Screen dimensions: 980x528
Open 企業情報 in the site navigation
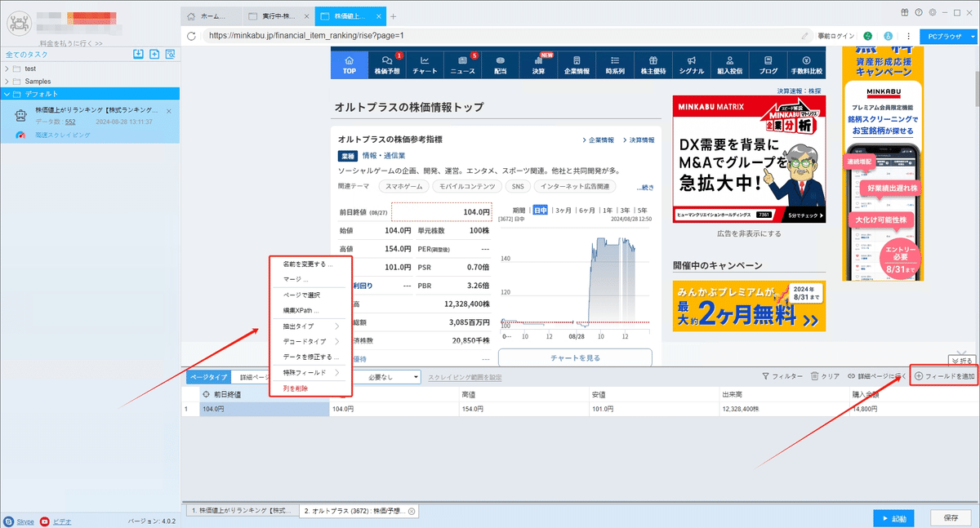point(577,64)
